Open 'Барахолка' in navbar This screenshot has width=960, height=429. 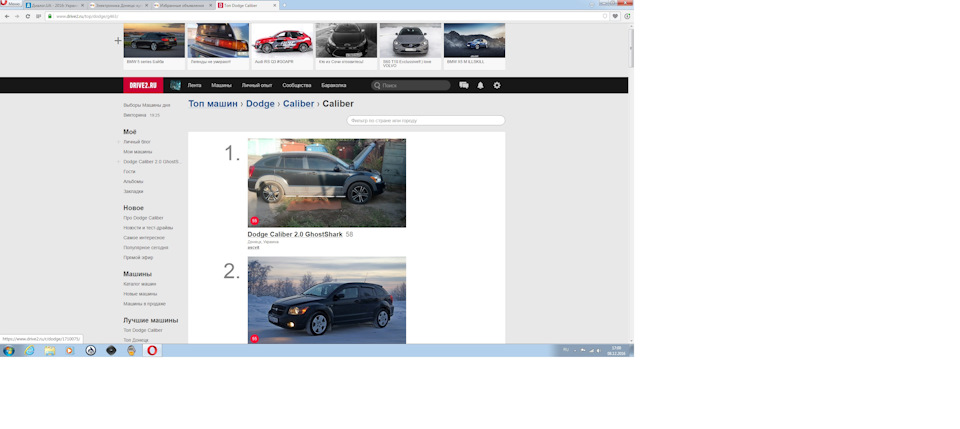pos(334,86)
